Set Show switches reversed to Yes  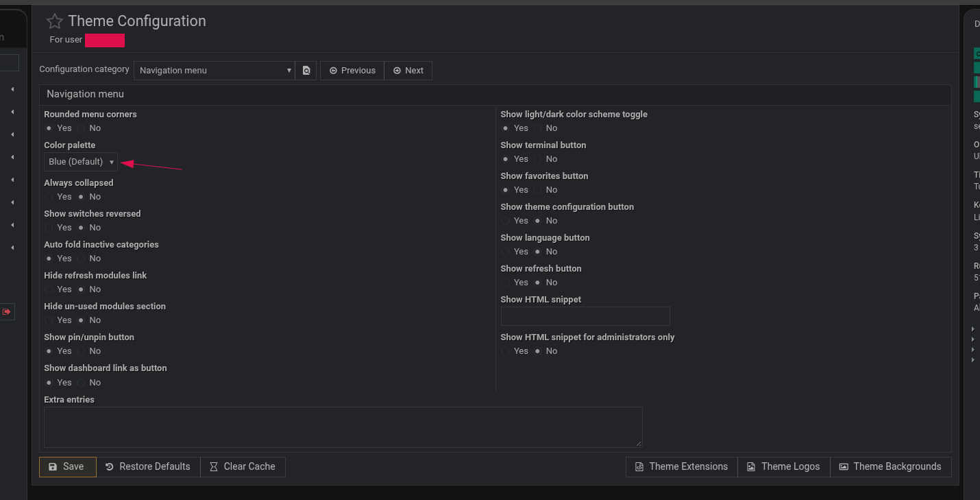[x=49, y=228]
